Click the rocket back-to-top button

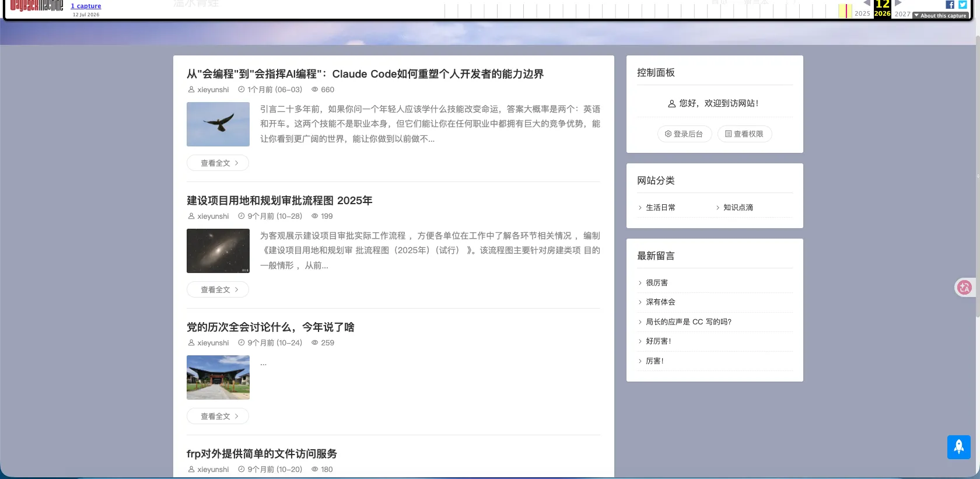coord(959,447)
